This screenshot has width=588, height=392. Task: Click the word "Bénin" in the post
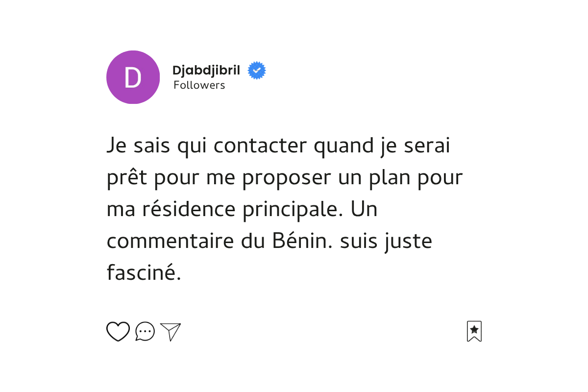point(297,242)
